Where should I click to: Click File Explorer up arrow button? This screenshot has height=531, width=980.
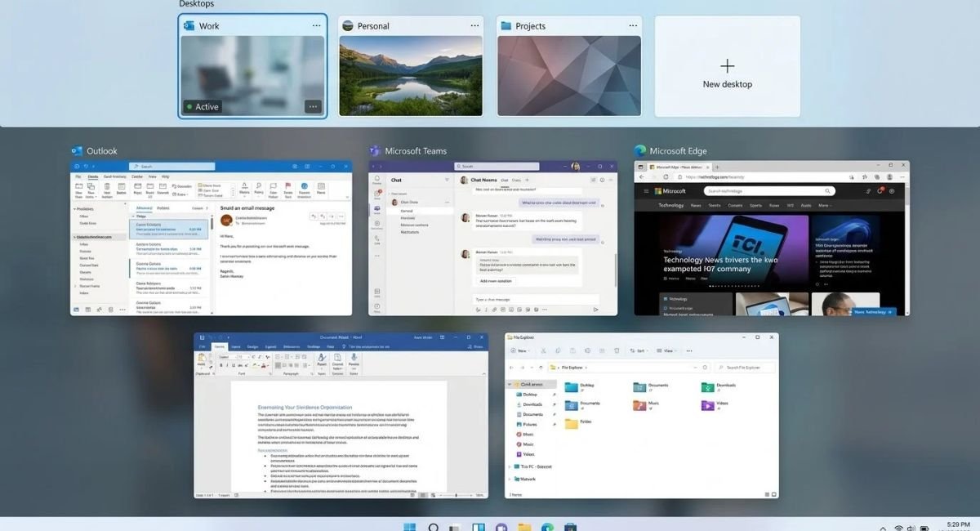click(x=541, y=368)
